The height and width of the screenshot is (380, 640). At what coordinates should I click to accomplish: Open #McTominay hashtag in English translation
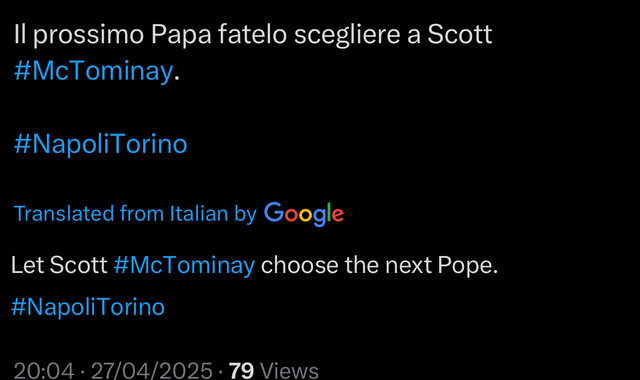tap(184, 265)
